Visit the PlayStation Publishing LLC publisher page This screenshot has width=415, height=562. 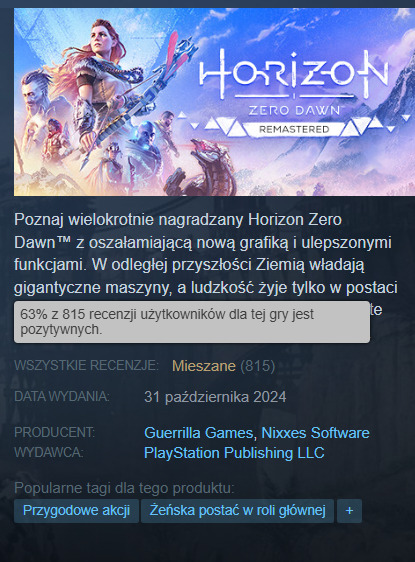(234, 453)
